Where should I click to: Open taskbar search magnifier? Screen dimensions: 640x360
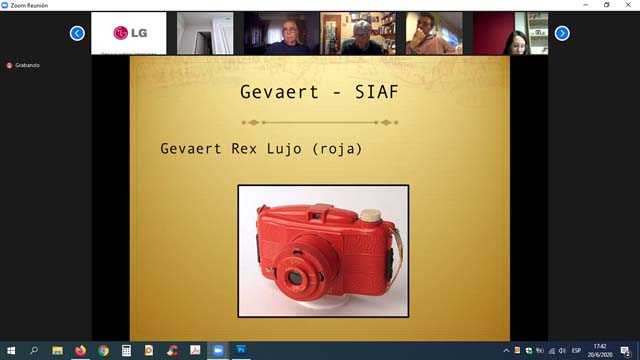point(34,351)
